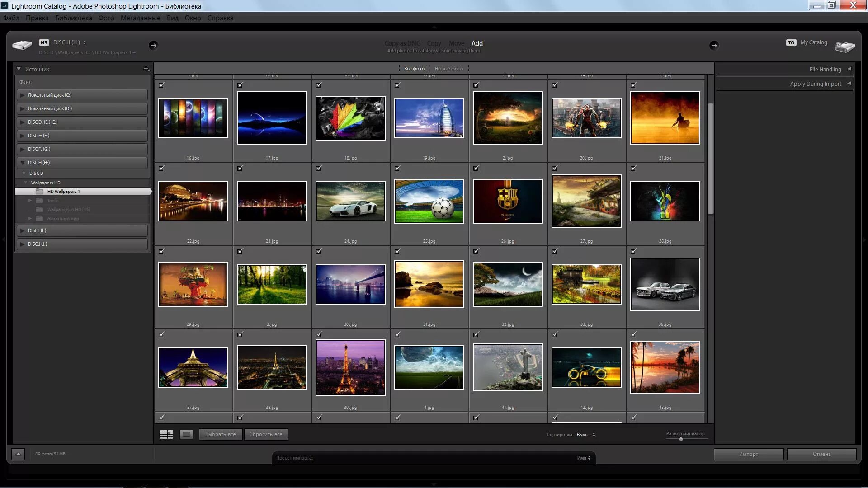Click the destination arrow near My Catalog
The width and height of the screenshot is (868, 488).
[713, 45]
